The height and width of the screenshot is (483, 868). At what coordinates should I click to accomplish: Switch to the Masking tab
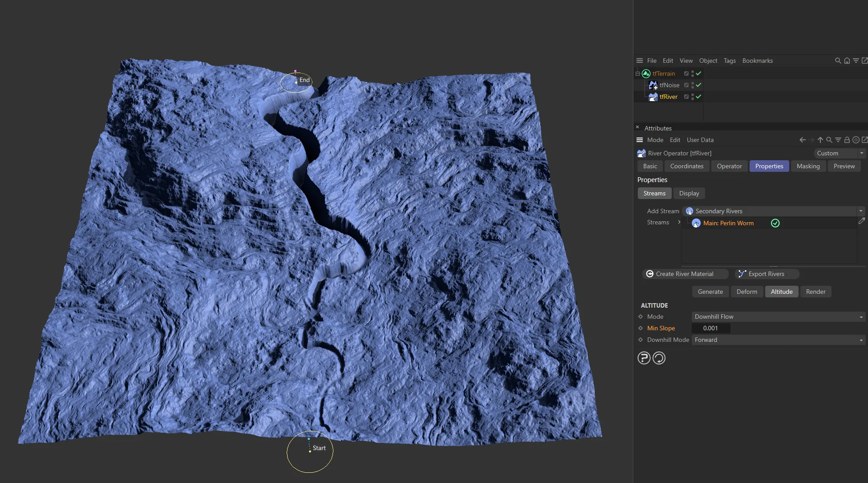808,166
